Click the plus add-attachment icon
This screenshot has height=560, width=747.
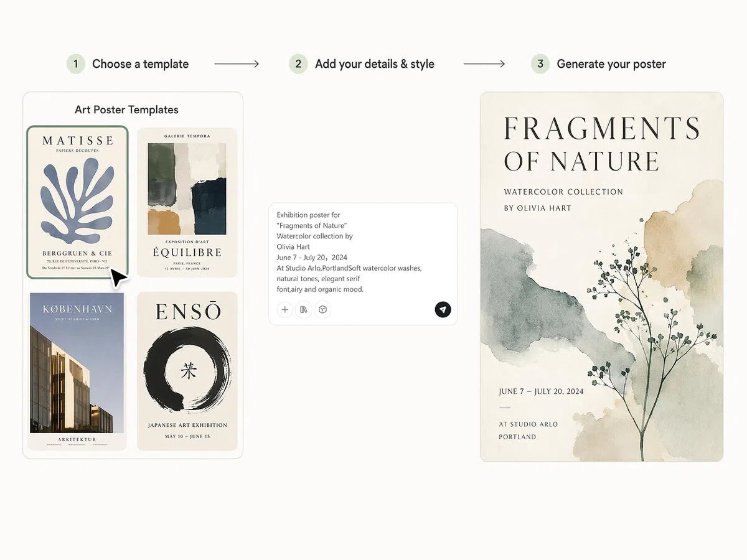click(x=285, y=309)
